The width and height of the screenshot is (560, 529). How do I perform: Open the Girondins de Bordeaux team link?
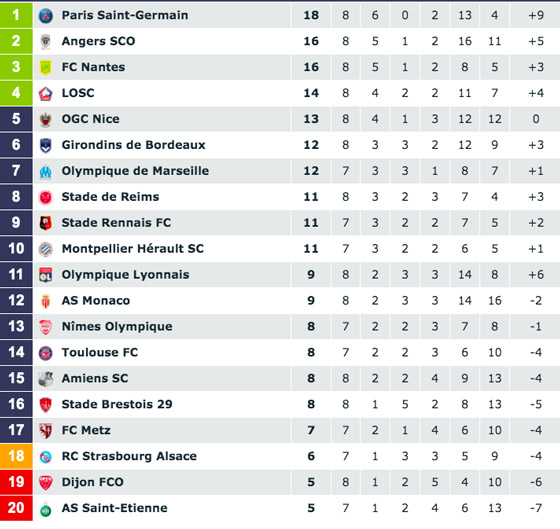[134, 145]
